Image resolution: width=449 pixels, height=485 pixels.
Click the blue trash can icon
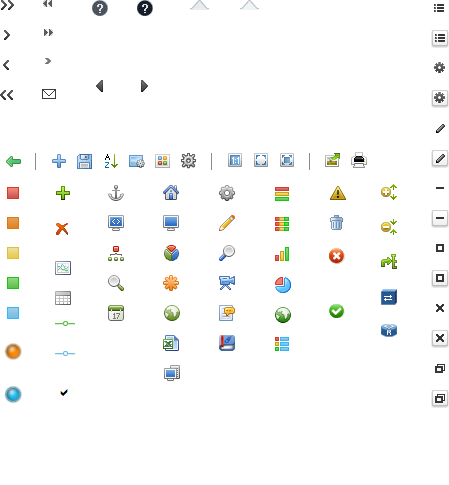tap(336, 223)
